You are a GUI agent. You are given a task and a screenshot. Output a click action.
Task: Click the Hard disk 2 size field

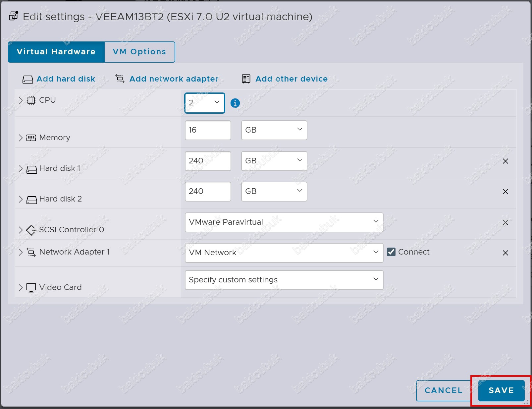(208, 192)
